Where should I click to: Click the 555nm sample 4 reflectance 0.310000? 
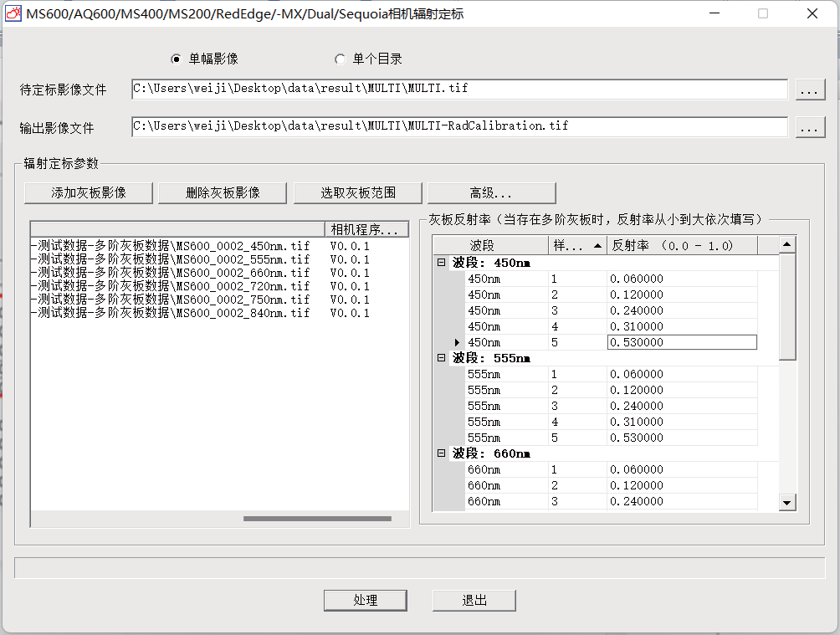682,422
